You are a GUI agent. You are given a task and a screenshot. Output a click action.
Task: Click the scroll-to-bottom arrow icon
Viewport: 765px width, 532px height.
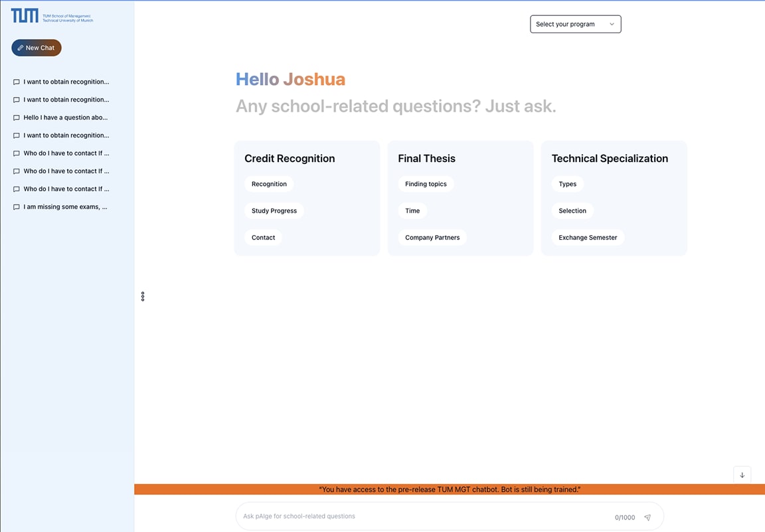[x=742, y=475]
